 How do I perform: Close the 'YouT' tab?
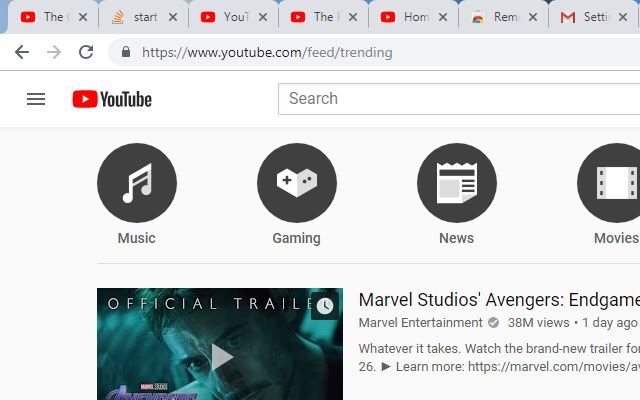[263, 17]
